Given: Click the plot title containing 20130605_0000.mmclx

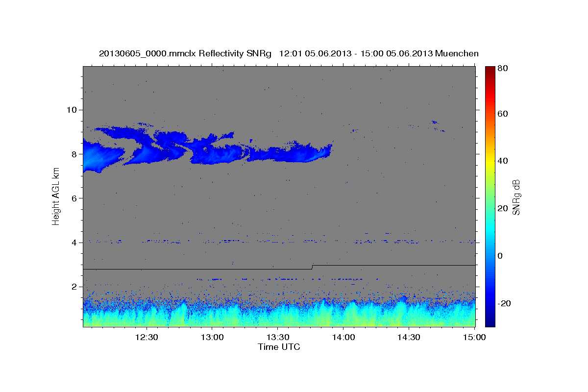Looking at the screenshot, I should [x=289, y=53].
